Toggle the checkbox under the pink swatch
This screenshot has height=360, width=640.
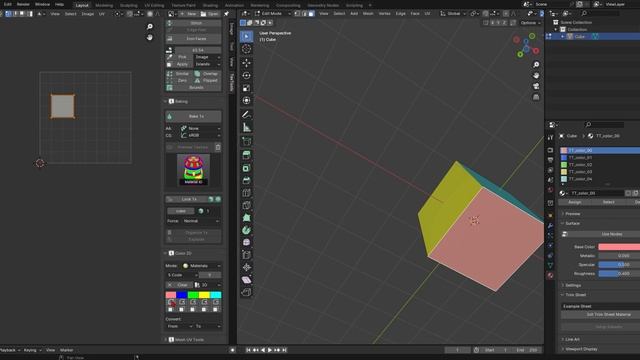pyautogui.click(x=171, y=309)
